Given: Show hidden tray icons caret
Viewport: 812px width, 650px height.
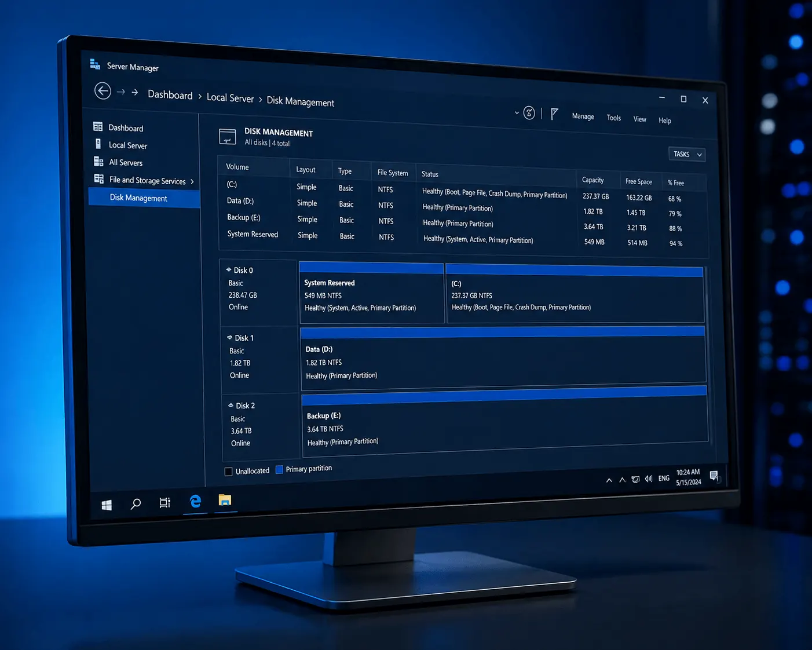Looking at the screenshot, I should click(x=609, y=480).
